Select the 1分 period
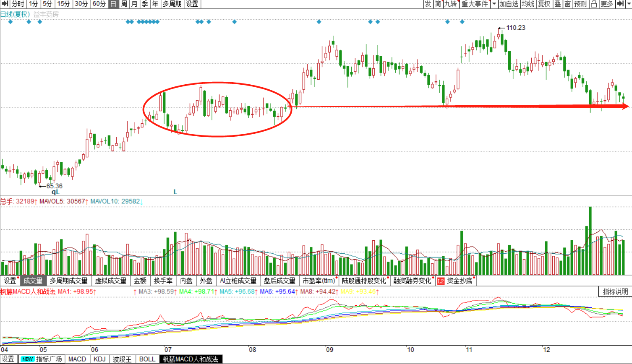The image size is (632, 364). coord(34,4)
